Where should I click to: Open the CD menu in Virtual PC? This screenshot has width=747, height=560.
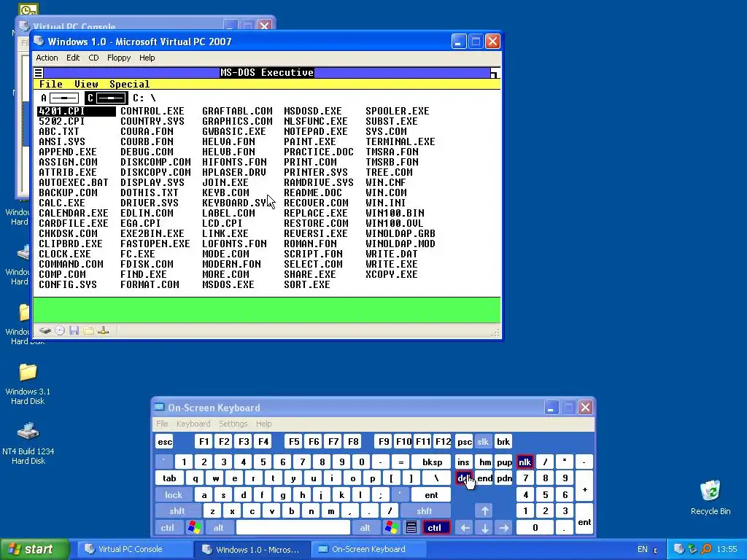pyautogui.click(x=93, y=58)
